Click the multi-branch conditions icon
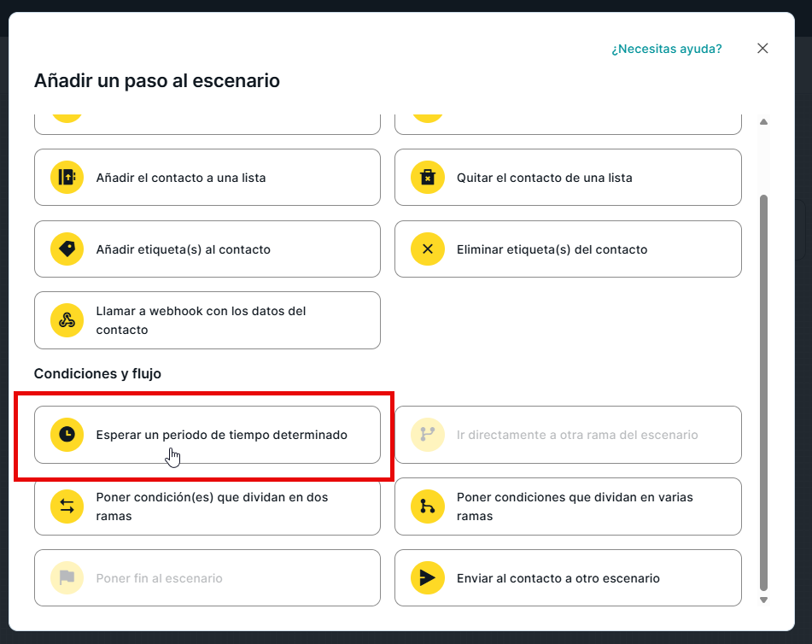 (x=428, y=506)
